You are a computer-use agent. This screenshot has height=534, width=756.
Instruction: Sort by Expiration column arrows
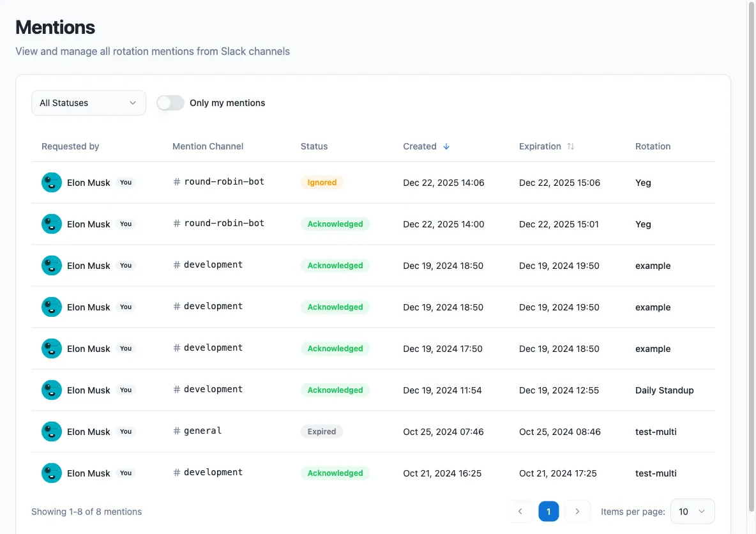click(x=571, y=146)
